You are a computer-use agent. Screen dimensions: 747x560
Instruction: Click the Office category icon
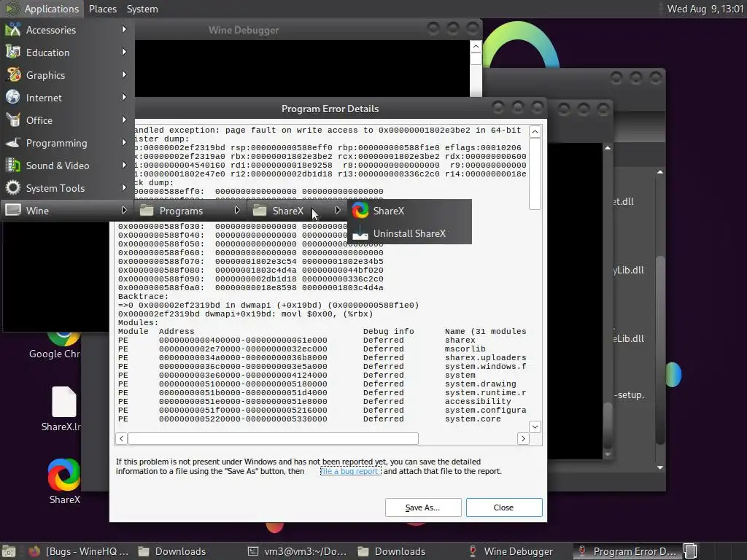[13, 120]
